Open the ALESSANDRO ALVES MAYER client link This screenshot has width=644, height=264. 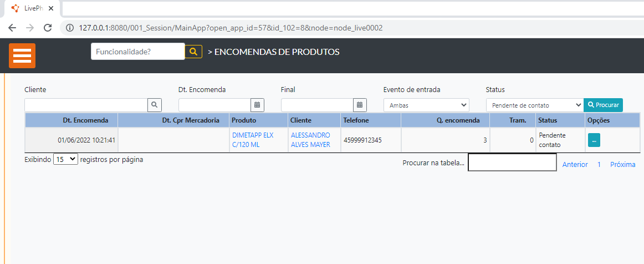click(x=310, y=140)
